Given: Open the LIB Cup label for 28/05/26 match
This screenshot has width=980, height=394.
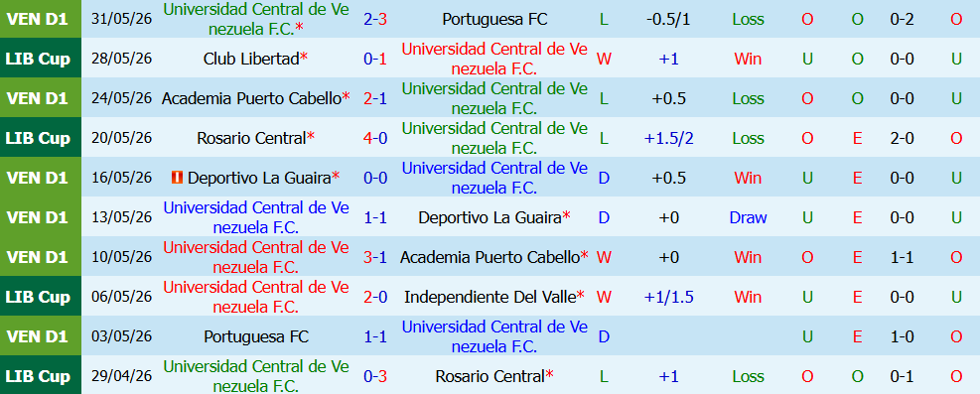Looking at the screenshot, I should [x=37, y=59].
